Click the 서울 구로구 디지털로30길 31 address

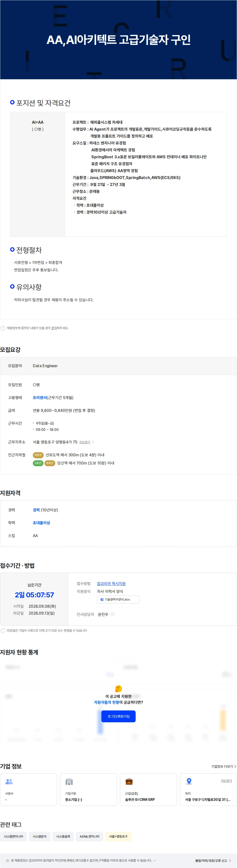point(208,799)
